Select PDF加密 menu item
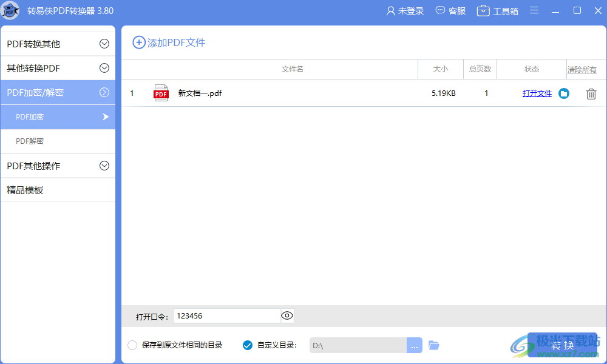Screen dimensions: 607x364 click(x=58, y=117)
